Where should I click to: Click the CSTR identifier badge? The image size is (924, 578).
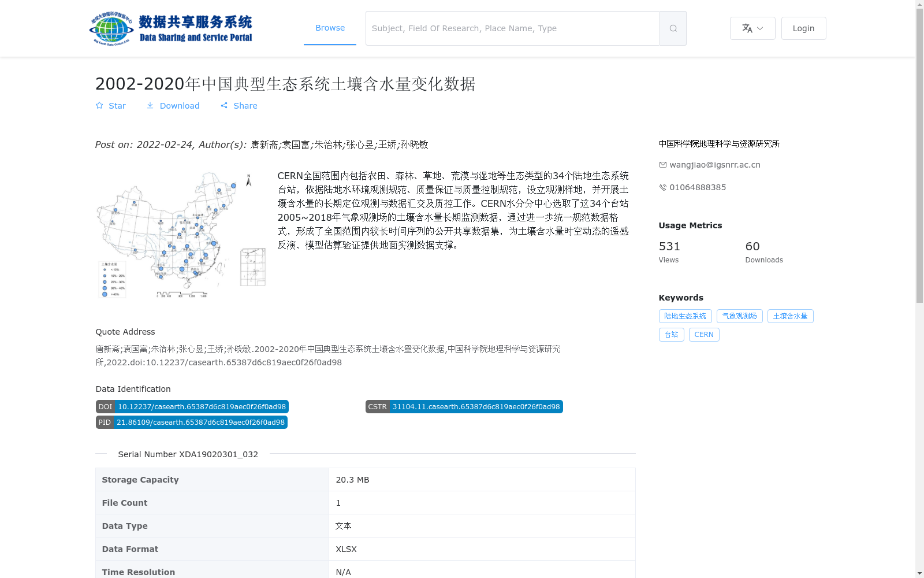coord(464,407)
